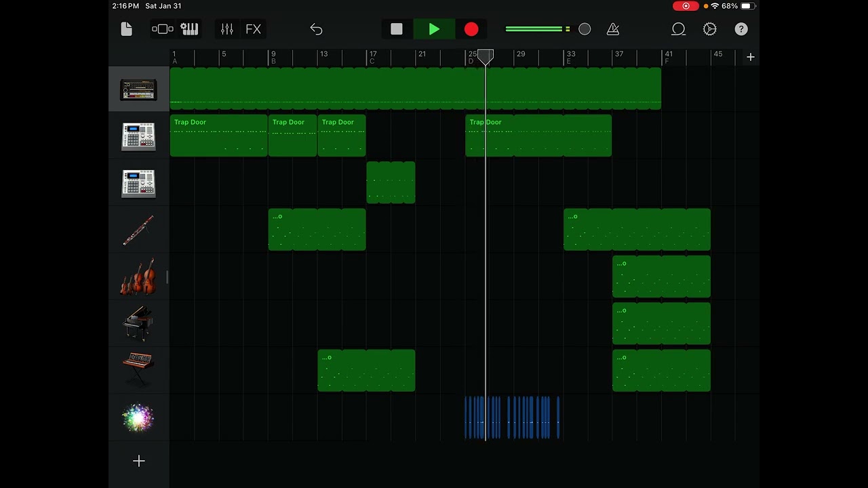
Task: Start playback with the green Play button
Action: click(x=434, y=29)
